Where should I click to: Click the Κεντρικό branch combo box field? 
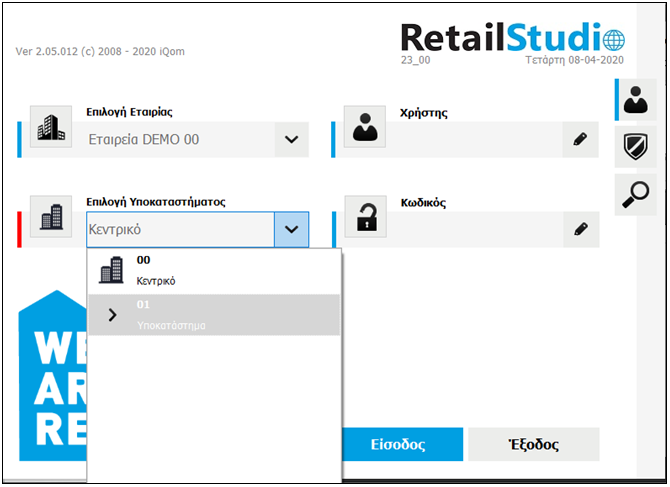180,230
